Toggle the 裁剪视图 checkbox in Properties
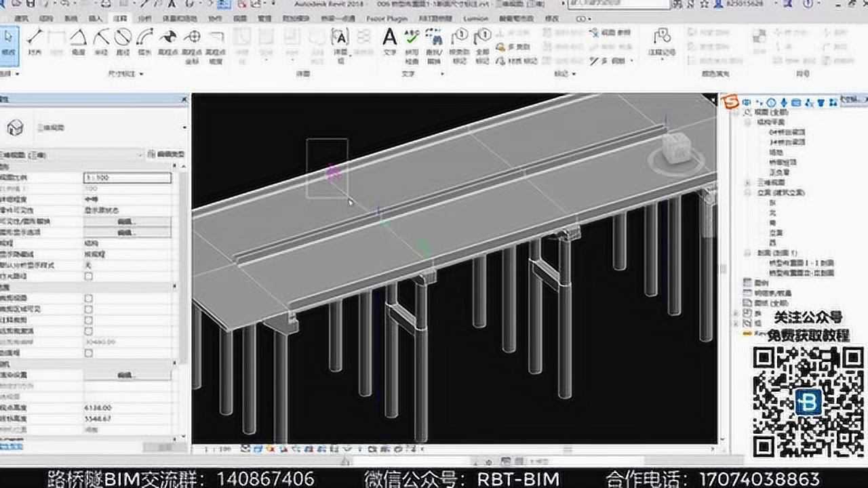 coord(89,297)
